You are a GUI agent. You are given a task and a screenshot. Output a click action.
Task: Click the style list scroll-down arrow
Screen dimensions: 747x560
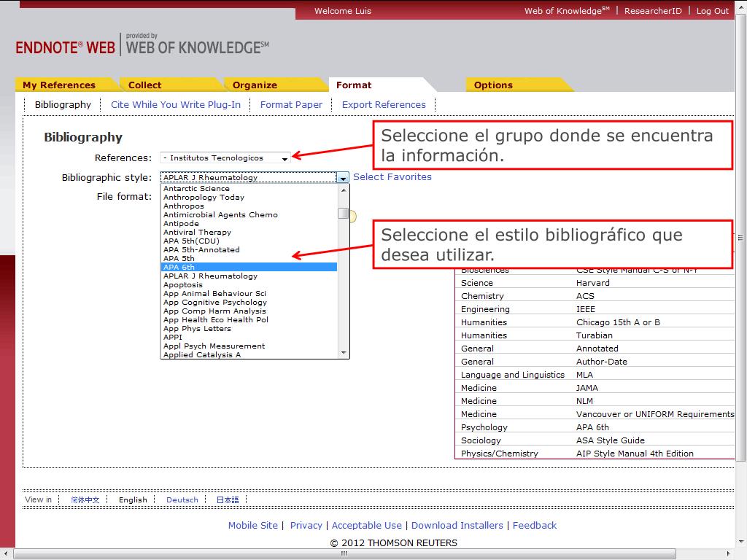pos(343,353)
